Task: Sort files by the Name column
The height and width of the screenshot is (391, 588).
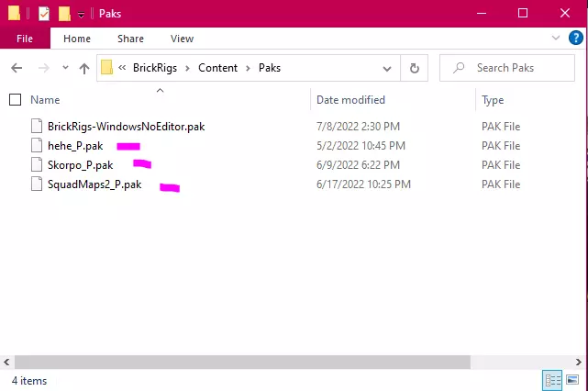Action: coord(45,100)
